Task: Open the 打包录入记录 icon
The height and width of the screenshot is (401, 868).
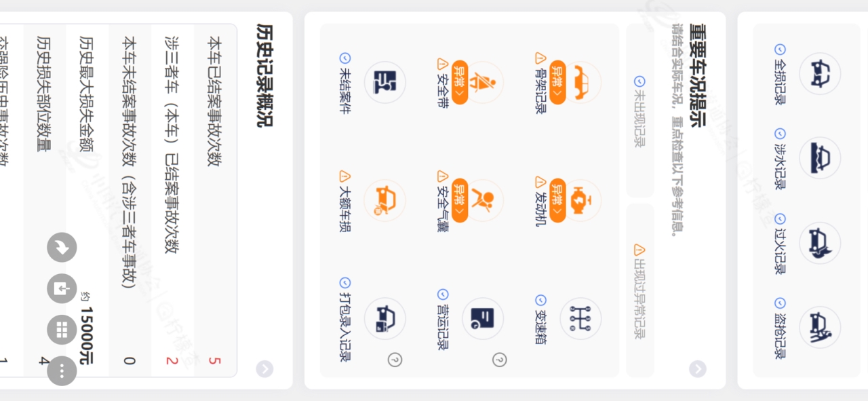Action: coord(384,318)
